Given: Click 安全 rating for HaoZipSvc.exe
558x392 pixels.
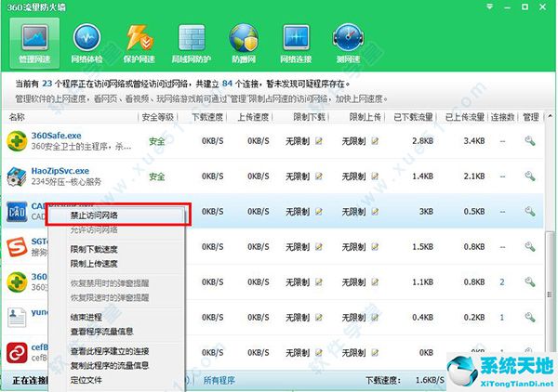Looking at the screenshot, I should click(x=157, y=176).
